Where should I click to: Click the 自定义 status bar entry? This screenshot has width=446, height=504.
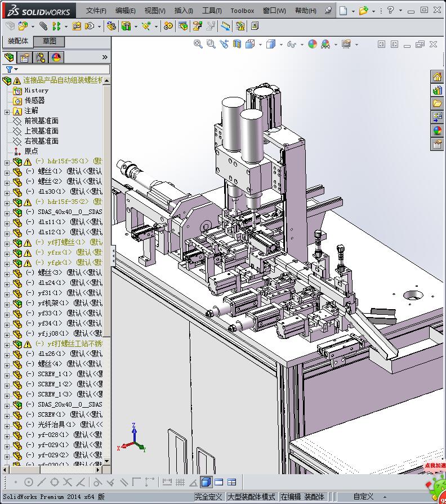[363, 497]
